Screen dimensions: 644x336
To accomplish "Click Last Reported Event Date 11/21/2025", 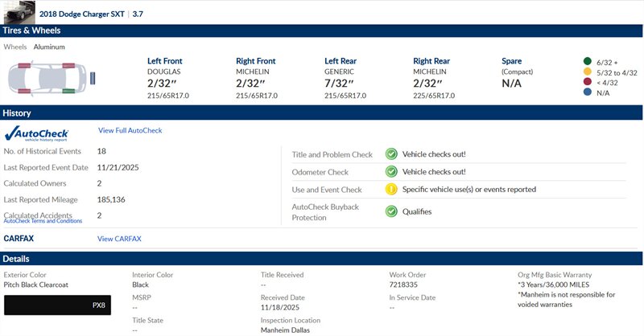I will (x=118, y=167).
